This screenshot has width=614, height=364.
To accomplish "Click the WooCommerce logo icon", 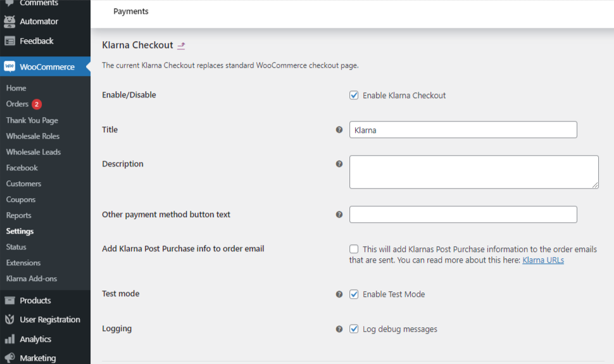I will pyautogui.click(x=9, y=66).
